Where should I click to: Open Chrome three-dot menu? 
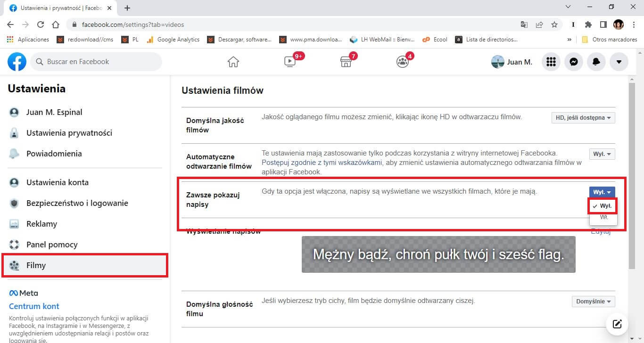pyautogui.click(x=633, y=24)
